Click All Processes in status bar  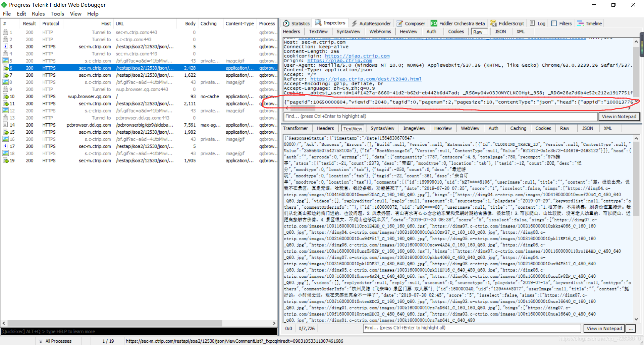click(58, 341)
